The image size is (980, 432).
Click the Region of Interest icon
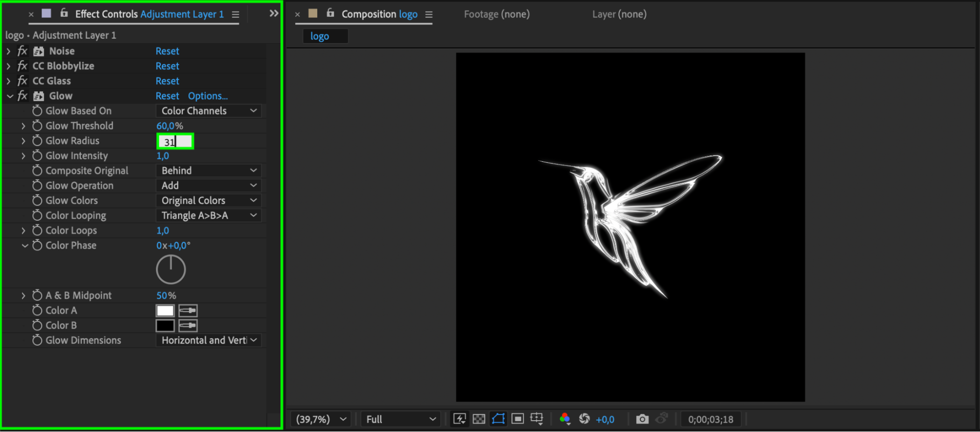click(518, 419)
